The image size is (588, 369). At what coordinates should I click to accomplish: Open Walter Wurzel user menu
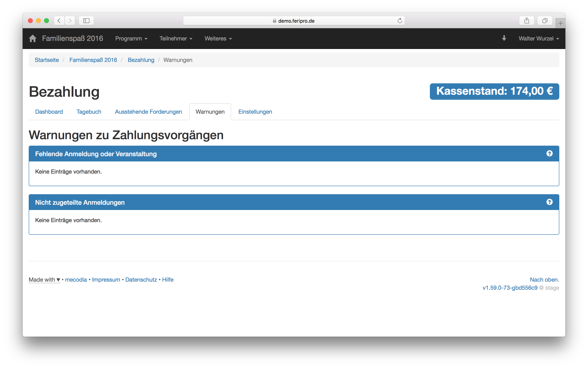pyautogui.click(x=538, y=39)
